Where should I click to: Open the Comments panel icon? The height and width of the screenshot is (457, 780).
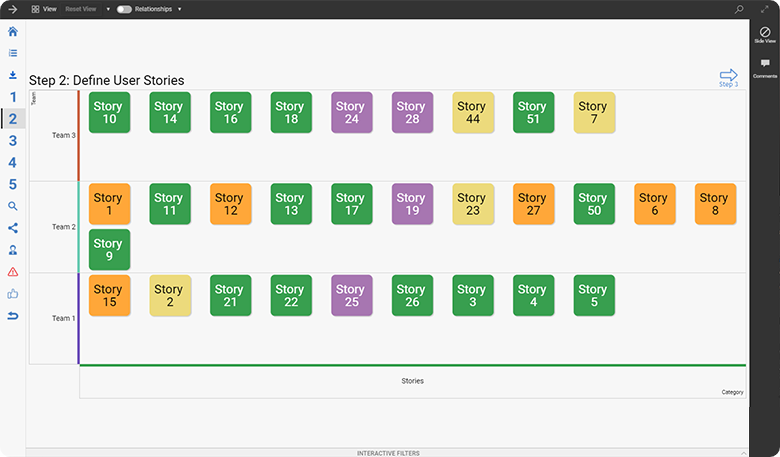click(765, 66)
